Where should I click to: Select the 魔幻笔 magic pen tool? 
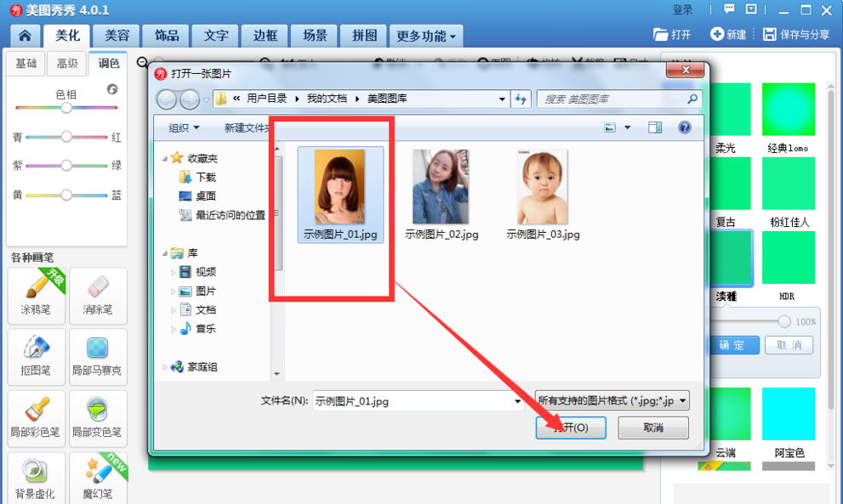coord(96,477)
